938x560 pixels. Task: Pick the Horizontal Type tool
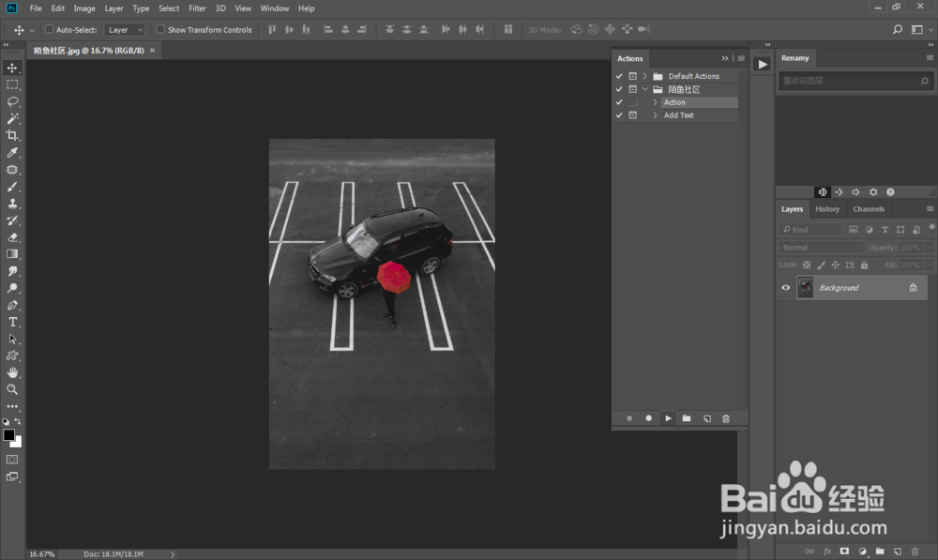pyautogui.click(x=13, y=322)
